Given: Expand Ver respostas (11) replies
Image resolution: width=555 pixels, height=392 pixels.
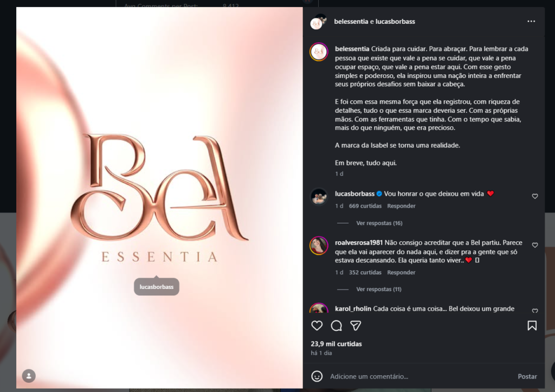Looking at the screenshot, I should (x=379, y=290).
